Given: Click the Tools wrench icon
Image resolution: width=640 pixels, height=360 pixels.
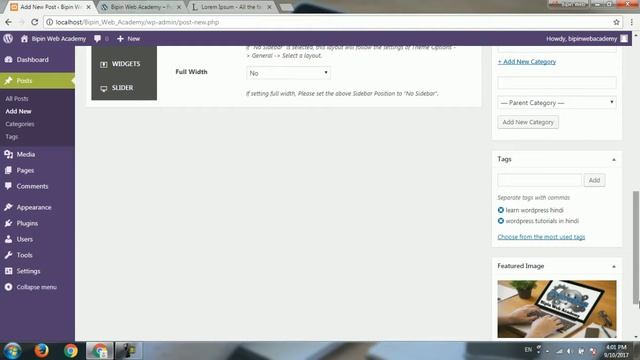Looking at the screenshot, I should [x=9, y=255].
